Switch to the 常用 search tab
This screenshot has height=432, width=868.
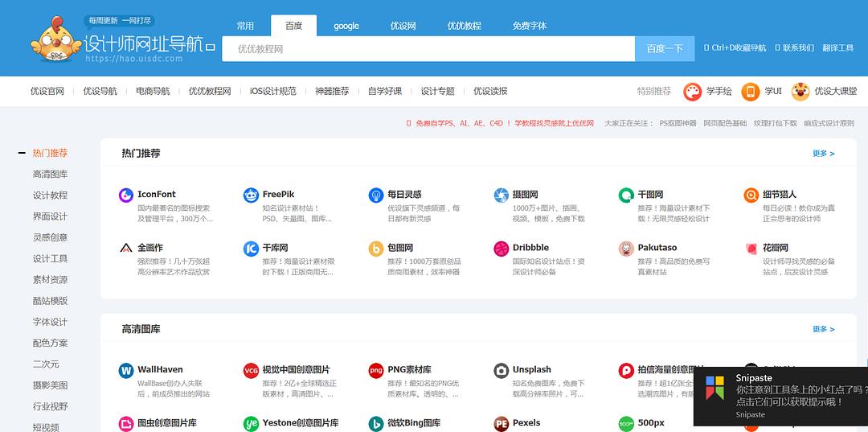245,26
